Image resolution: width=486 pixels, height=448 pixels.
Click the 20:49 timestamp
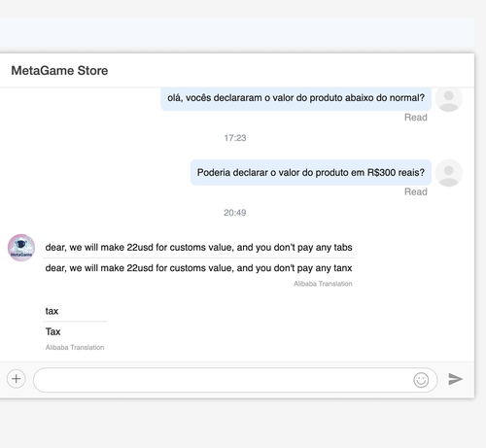(235, 213)
